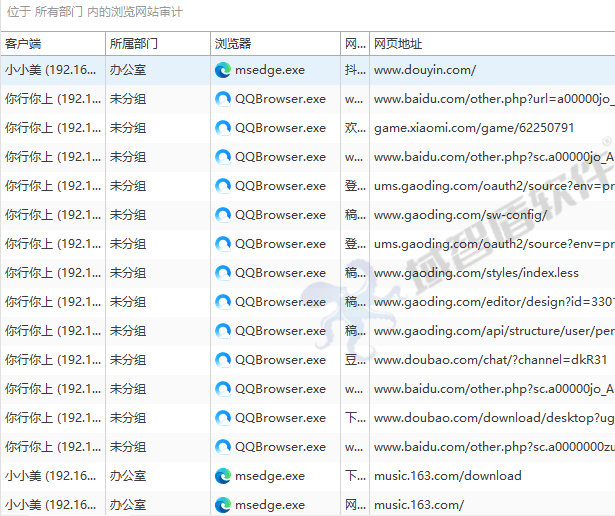Click the QQBrowser icon in the game.xiaomi.com row
The image size is (615, 516).
point(223,128)
